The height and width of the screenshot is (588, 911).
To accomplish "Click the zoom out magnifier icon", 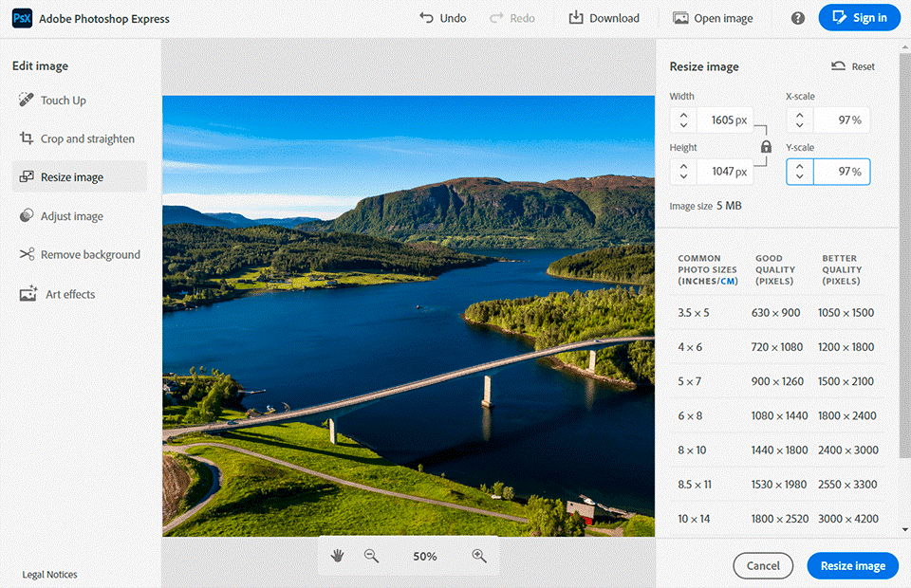I will 371,556.
